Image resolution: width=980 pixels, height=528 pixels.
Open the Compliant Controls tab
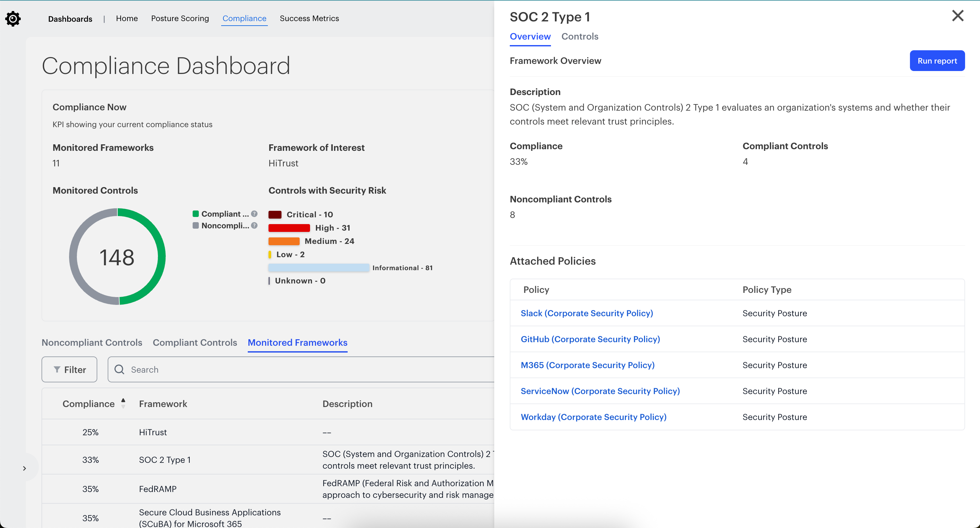[195, 342]
